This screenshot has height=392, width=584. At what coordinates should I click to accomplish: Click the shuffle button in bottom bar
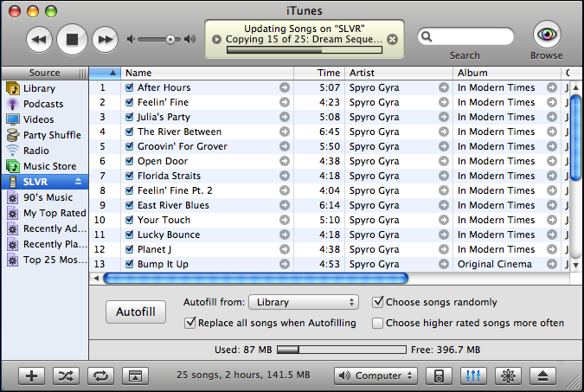pyautogui.click(x=66, y=376)
